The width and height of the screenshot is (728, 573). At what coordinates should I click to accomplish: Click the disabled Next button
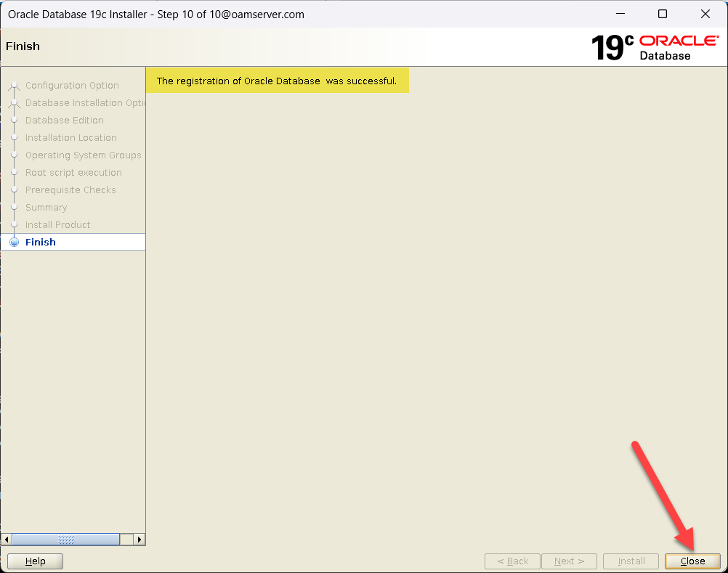569,561
